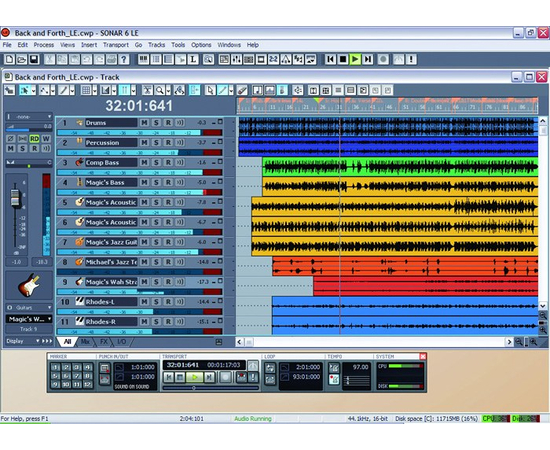Click the vertical zoom in magnifier icon
Screen dimensions: 550x450
click(543, 330)
